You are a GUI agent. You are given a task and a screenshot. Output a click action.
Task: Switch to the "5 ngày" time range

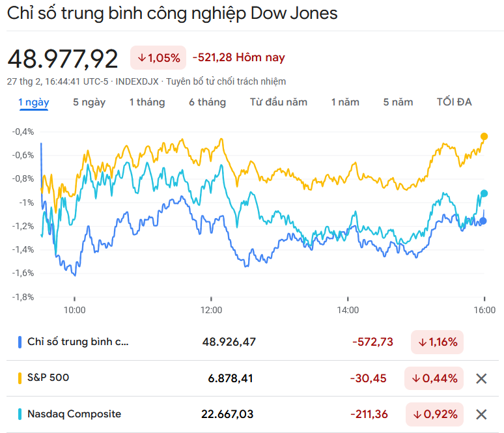click(89, 102)
